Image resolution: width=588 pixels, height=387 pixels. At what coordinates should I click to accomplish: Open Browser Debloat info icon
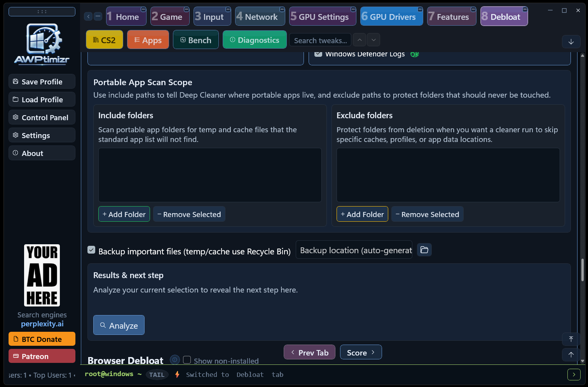point(175,360)
